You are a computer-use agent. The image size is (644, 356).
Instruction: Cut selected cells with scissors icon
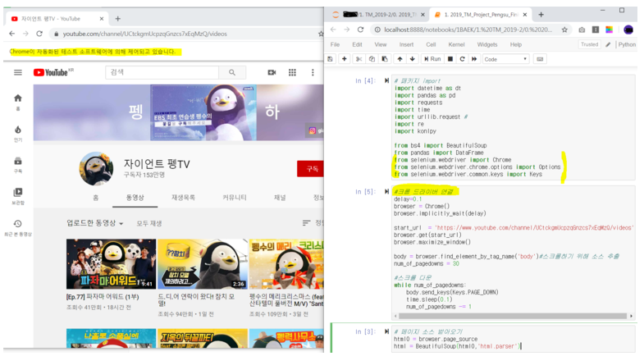359,59
